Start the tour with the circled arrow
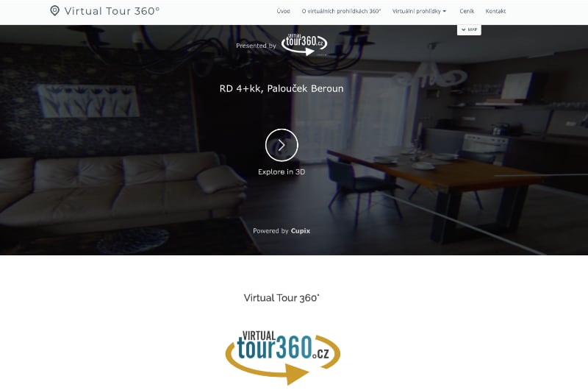This screenshot has height=390, width=588. (282, 145)
